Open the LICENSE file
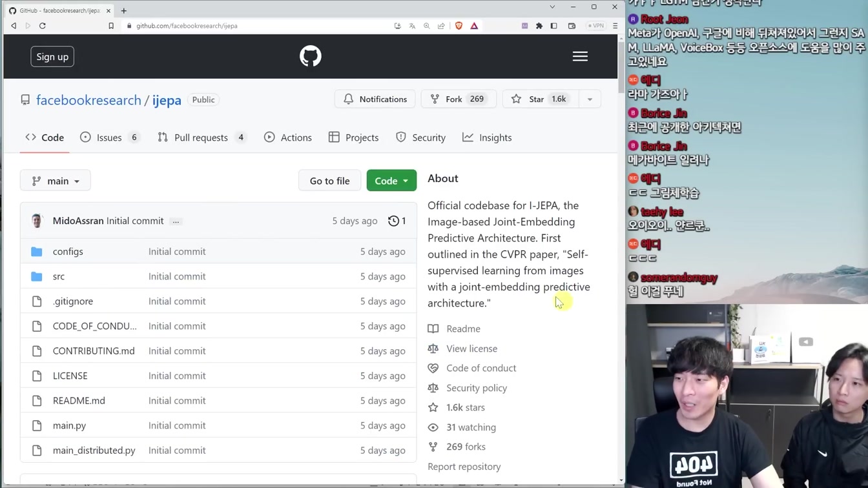Image resolution: width=868 pixels, height=488 pixels. [x=70, y=376]
